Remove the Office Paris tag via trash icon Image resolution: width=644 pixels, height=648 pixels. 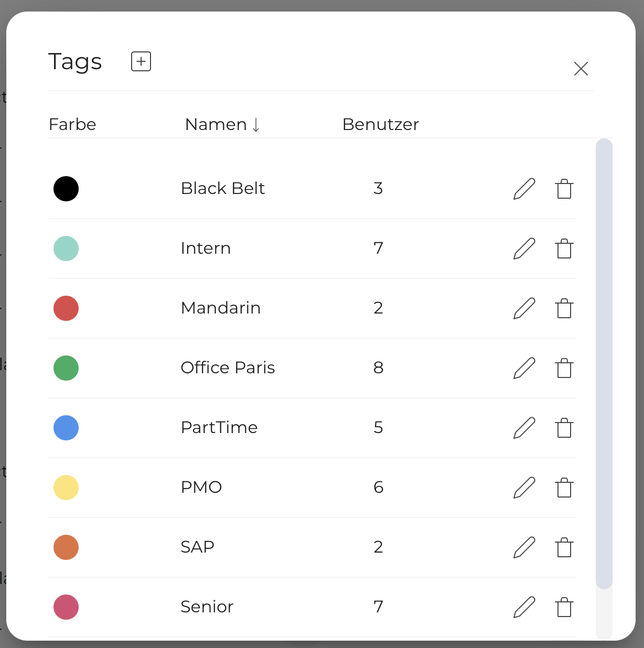(x=564, y=368)
